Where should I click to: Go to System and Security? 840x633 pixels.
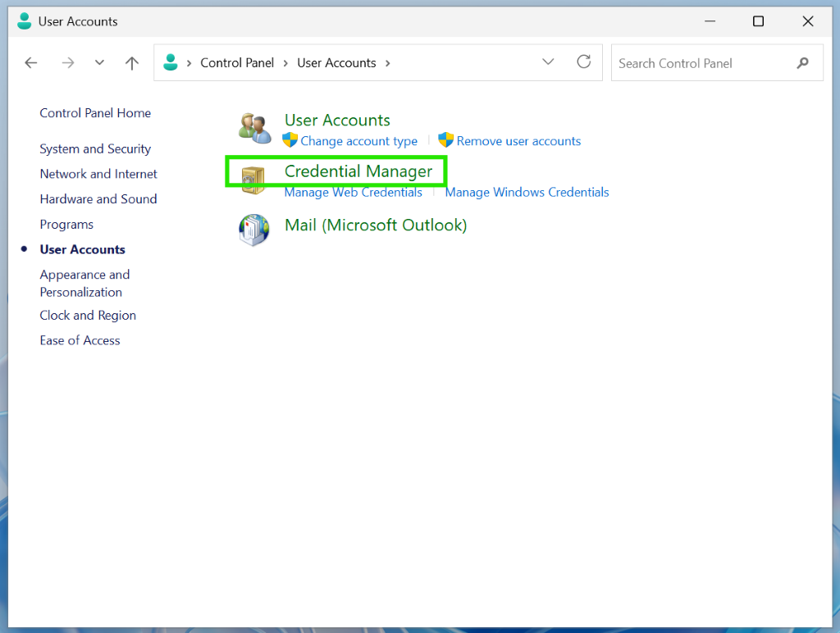pos(95,149)
